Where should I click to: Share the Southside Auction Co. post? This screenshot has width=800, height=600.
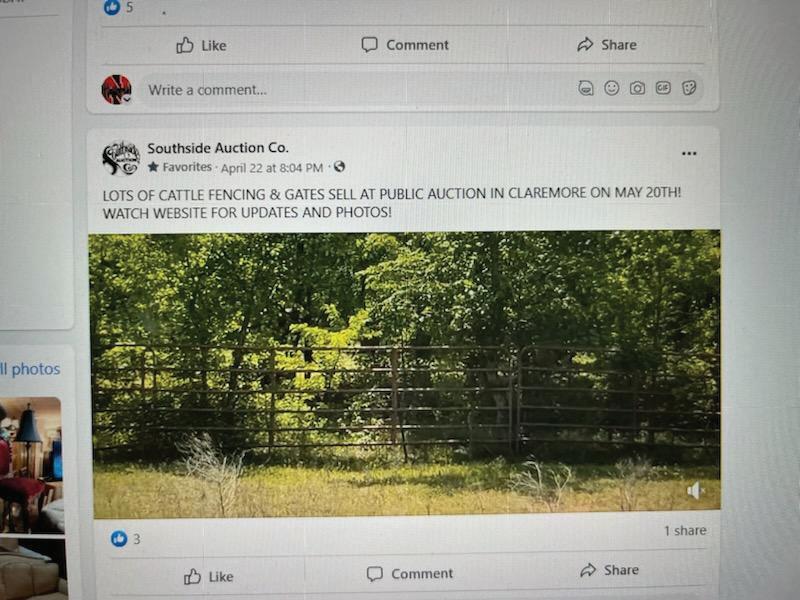coord(609,570)
